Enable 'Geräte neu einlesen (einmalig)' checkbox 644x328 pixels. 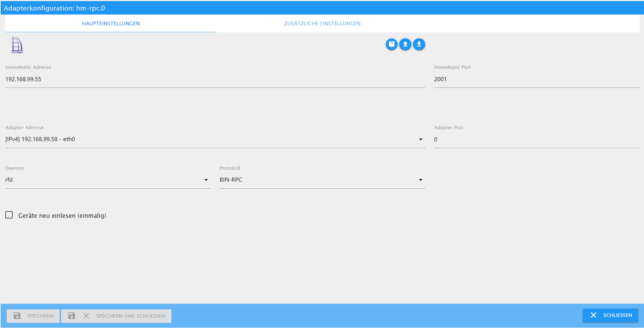[9, 215]
